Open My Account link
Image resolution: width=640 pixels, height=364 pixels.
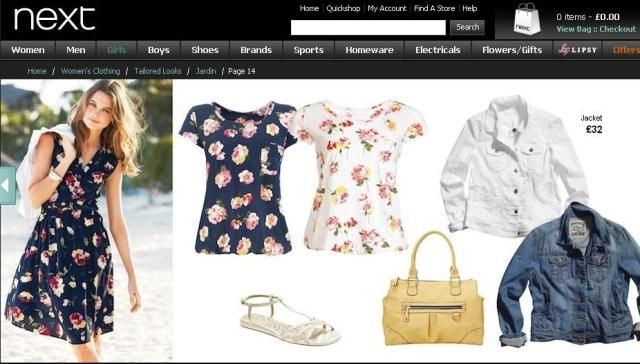[x=387, y=8]
